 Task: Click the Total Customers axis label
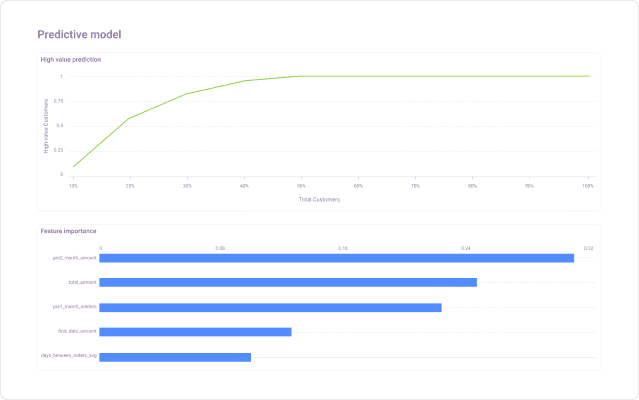pos(320,200)
